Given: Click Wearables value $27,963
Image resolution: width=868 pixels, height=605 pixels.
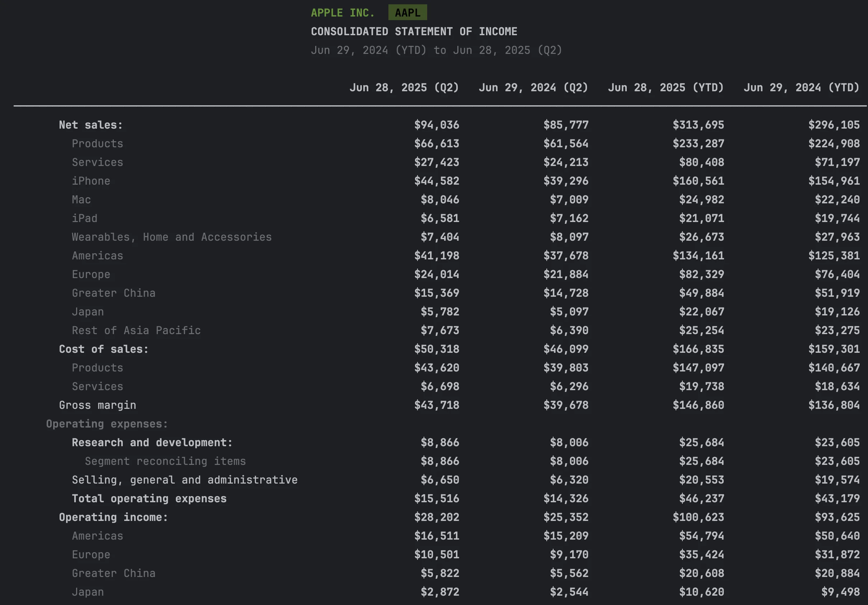Looking at the screenshot, I should coord(837,237).
